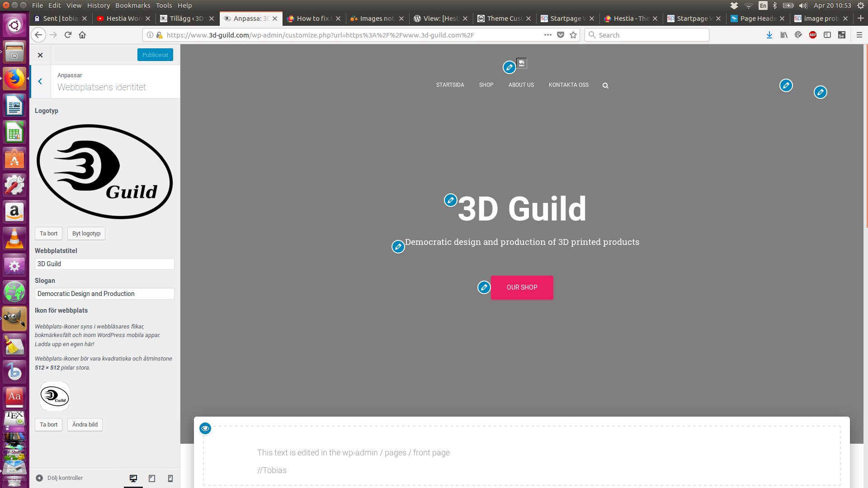Go back from Webbplatsens identitet section

click(x=40, y=81)
